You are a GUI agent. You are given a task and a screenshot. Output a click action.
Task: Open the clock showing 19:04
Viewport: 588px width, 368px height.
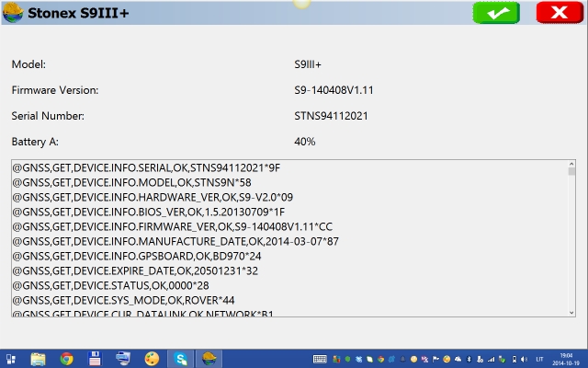566,359
